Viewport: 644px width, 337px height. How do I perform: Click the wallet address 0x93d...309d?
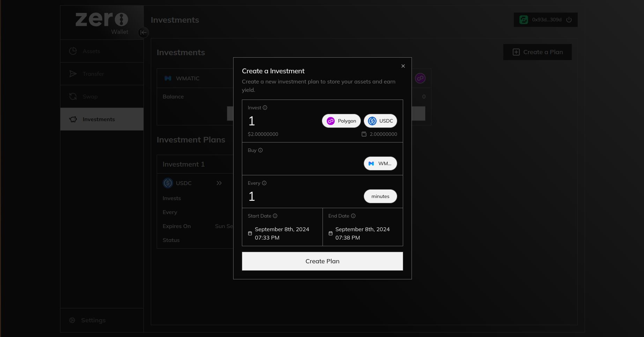(547, 20)
